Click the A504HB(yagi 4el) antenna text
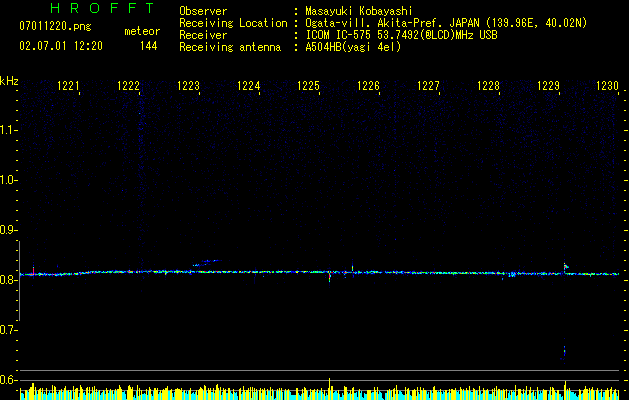 [x=353, y=47]
